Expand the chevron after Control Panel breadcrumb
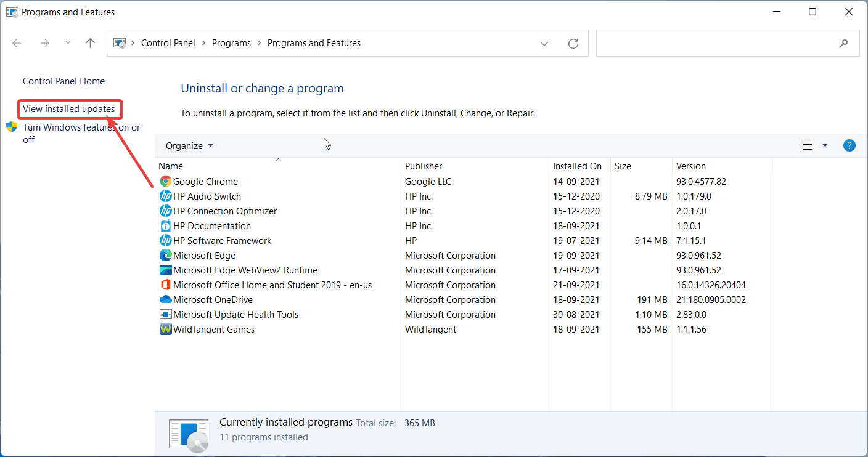This screenshot has width=868, height=457. pos(204,43)
